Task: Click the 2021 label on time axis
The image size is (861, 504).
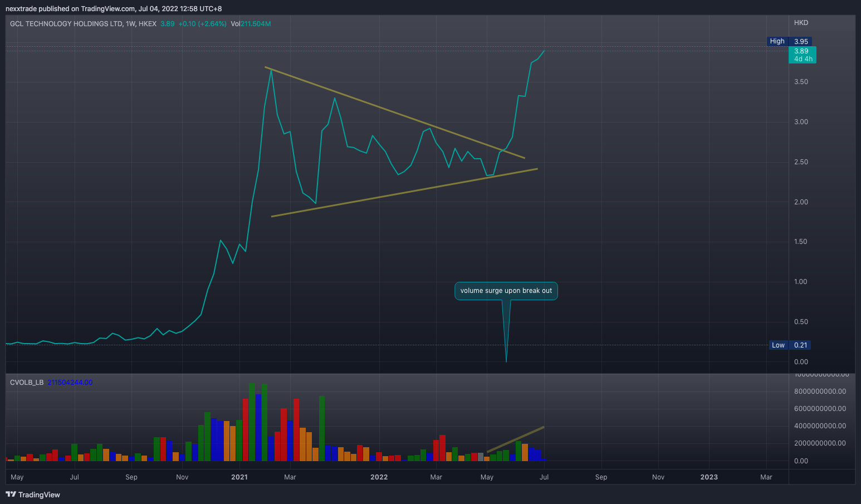Action: click(239, 477)
